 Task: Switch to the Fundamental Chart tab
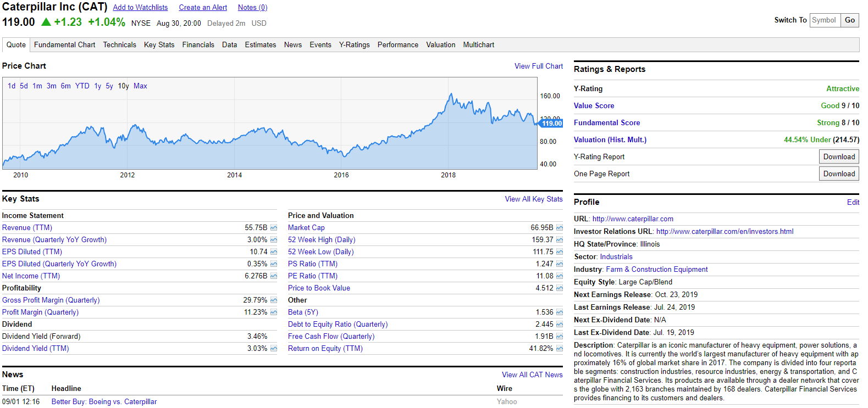point(64,44)
